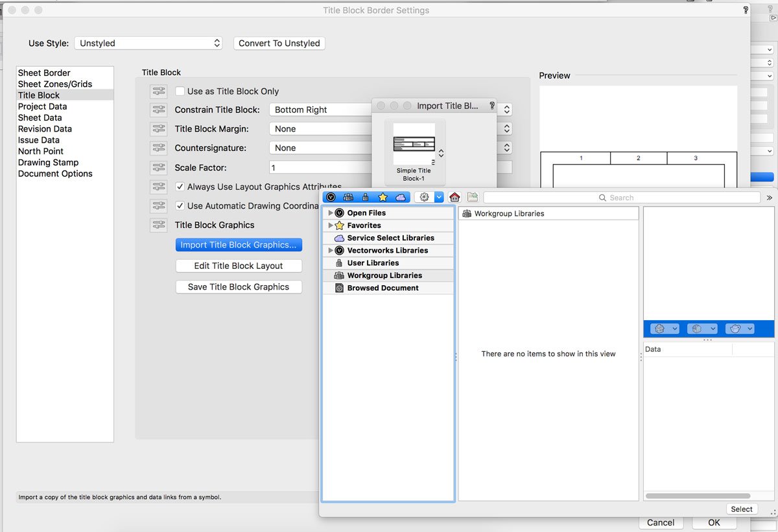778x532 pixels.
Task: Click in the resource Search field
Action: pyautogui.click(x=621, y=198)
